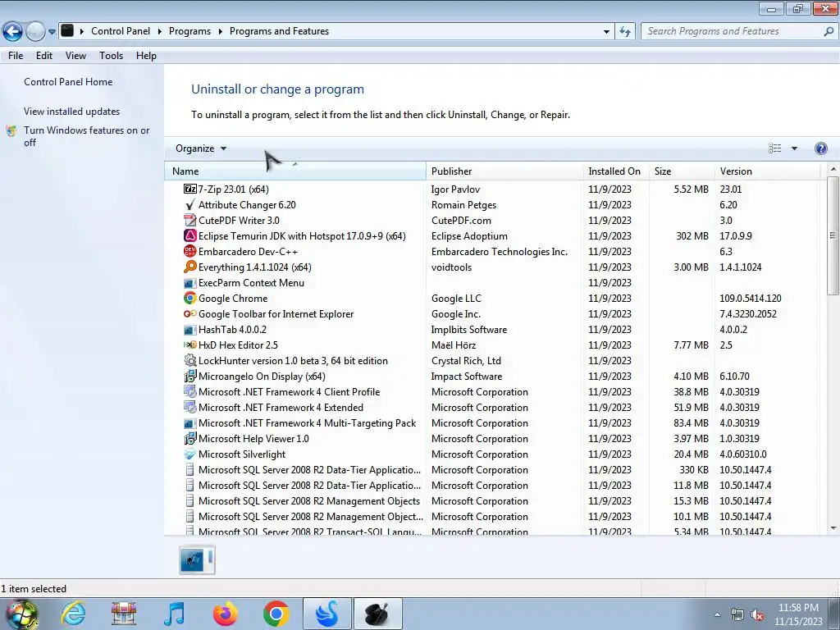The height and width of the screenshot is (630, 840).
Task: Open View installed updates link
Action: tap(72, 112)
